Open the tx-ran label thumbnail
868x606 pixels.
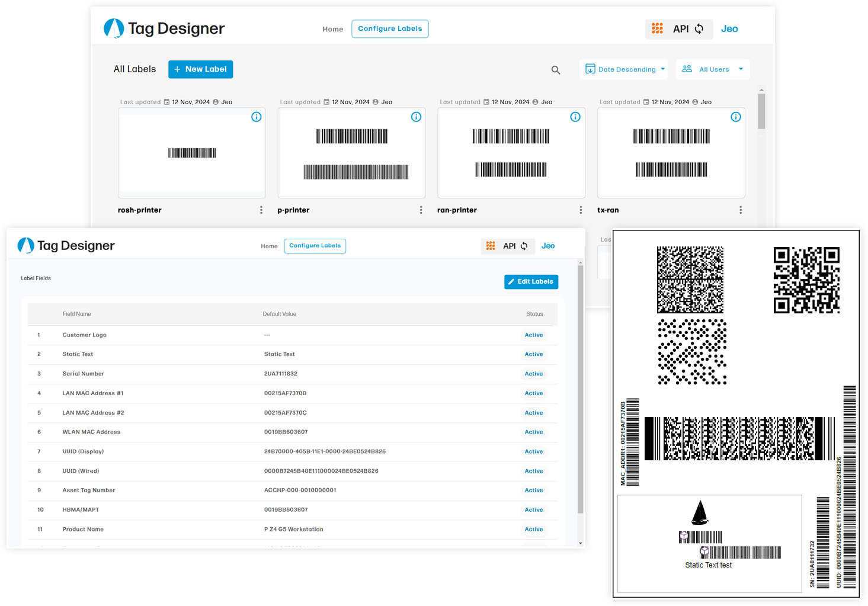671,153
